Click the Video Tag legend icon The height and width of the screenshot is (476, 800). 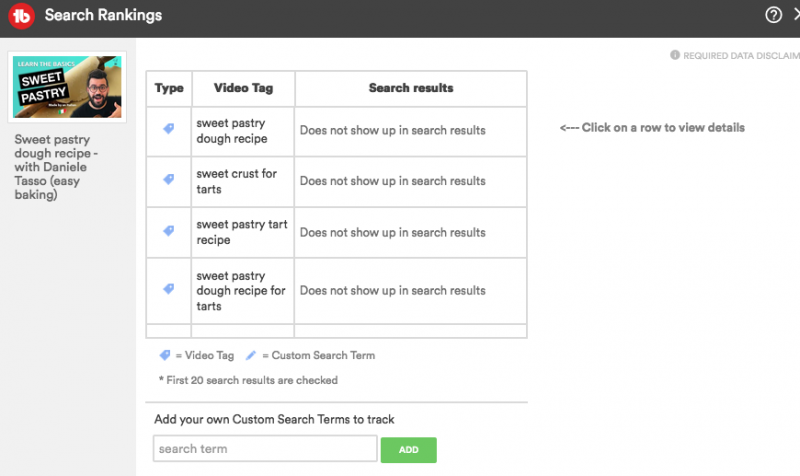click(x=164, y=355)
